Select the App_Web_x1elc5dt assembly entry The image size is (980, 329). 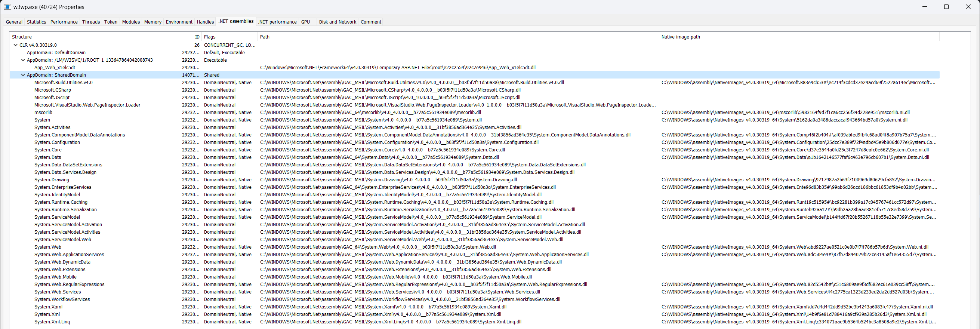(x=55, y=68)
